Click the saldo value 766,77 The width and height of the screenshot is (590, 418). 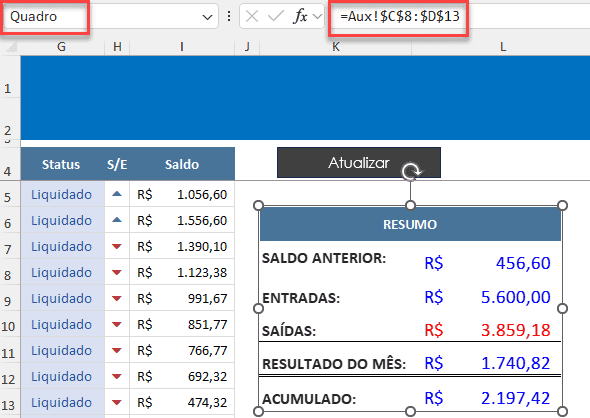208,350
